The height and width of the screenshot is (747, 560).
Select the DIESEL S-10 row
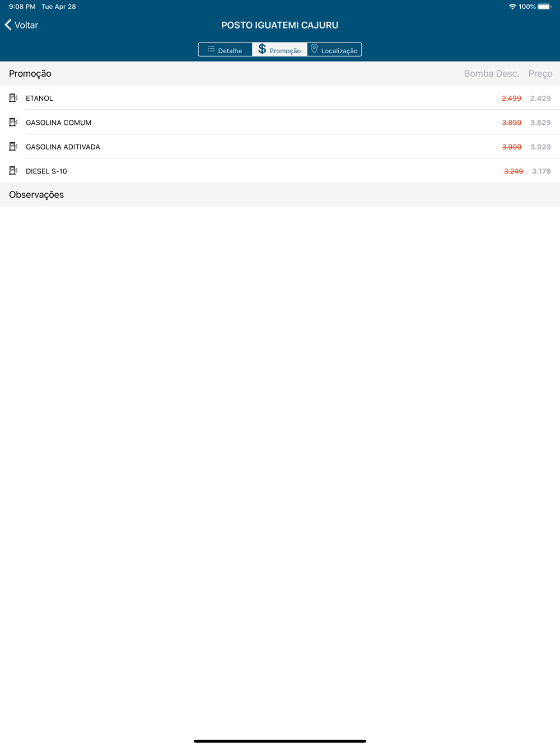tap(280, 171)
